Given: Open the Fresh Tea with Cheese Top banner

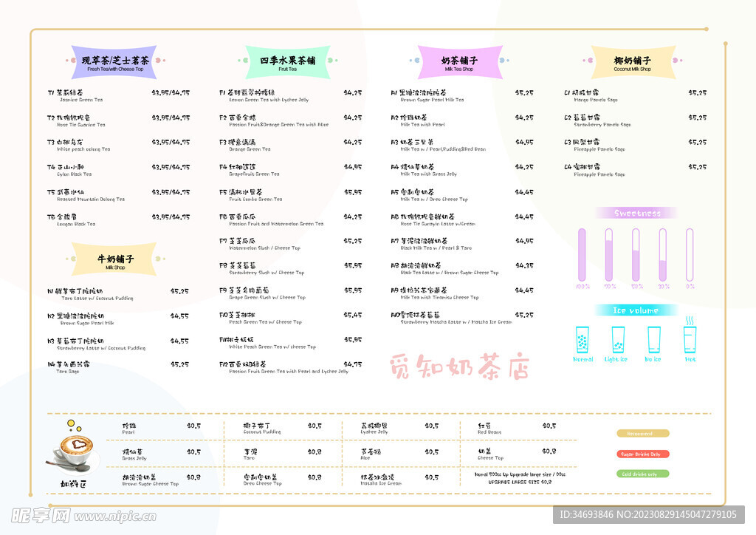Looking at the screenshot, I should pos(114,63).
